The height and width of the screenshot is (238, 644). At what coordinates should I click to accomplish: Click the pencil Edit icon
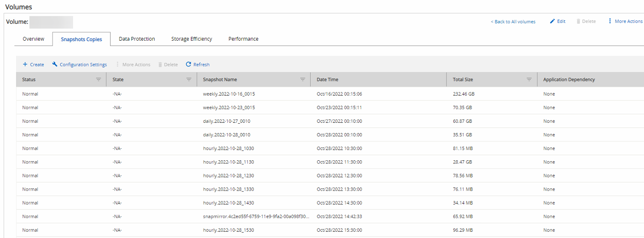[x=553, y=21]
